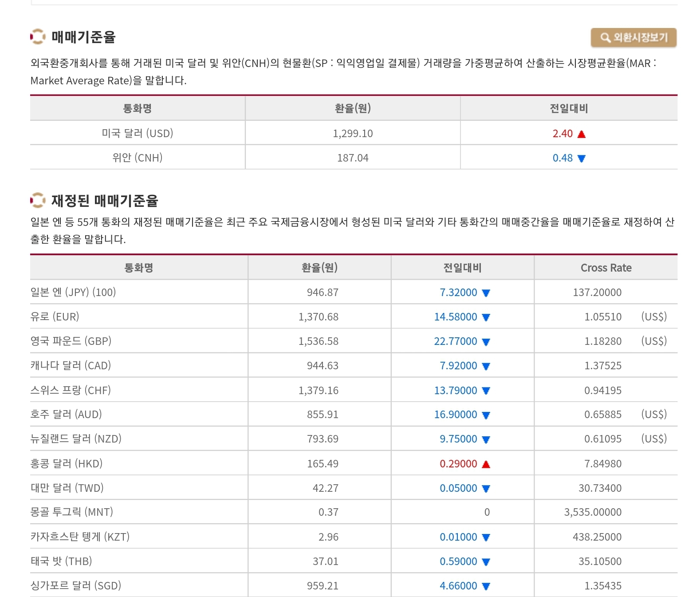Screen dimensions: 700x597
Task: Click the 영국 파운드 (GBP) row label
Action: click(x=71, y=341)
